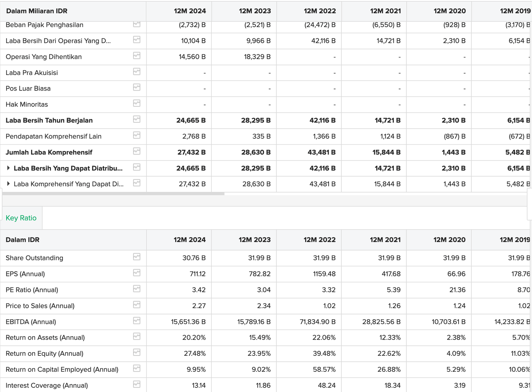Click chart icon beside Share Outstanding
This screenshot has height=392, width=532.
click(x=137, y=257)
